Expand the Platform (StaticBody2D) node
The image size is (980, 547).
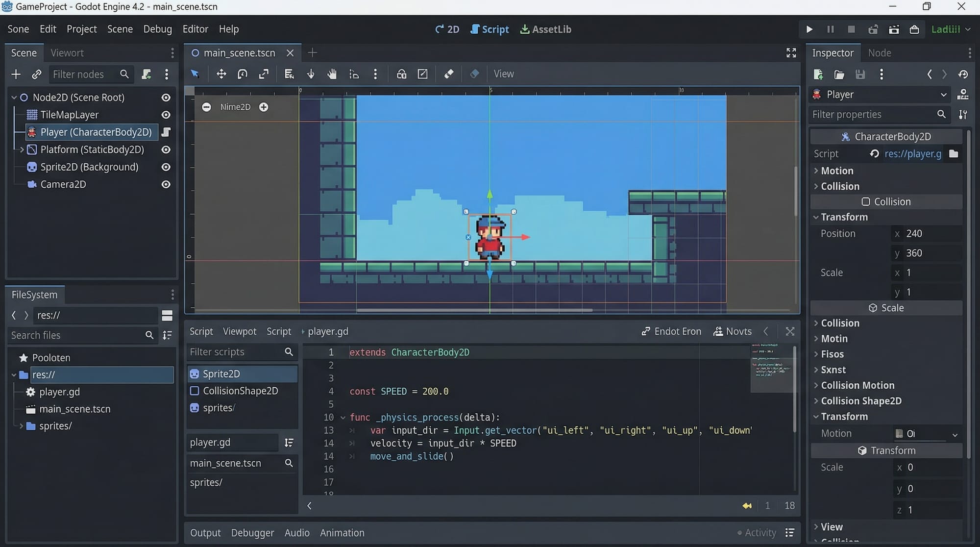coord(22,149)
